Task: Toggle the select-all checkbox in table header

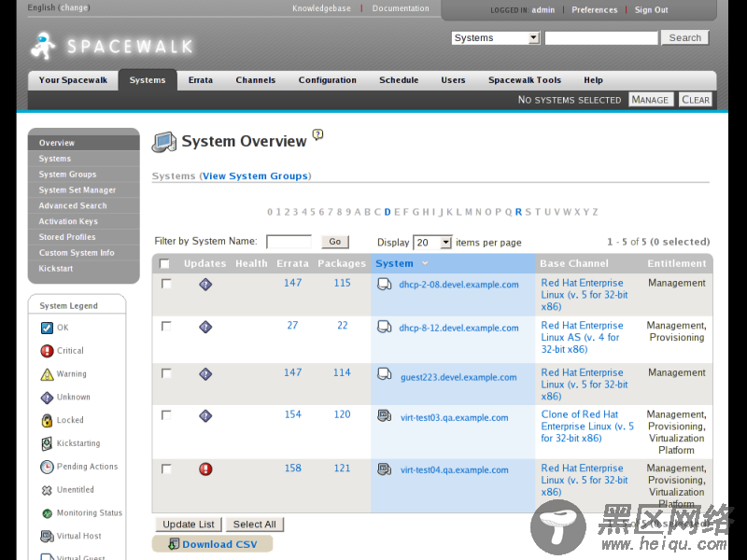Action: tap(164, 264)
